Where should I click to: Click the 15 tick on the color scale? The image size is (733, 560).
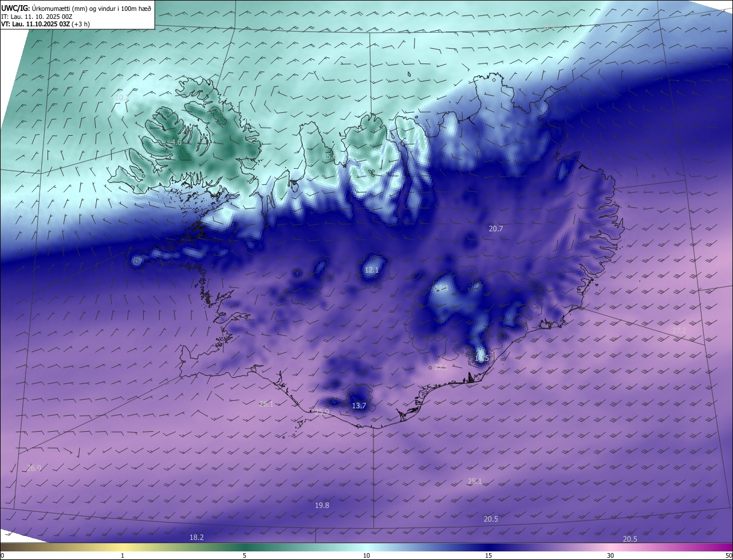coord(488,555)
